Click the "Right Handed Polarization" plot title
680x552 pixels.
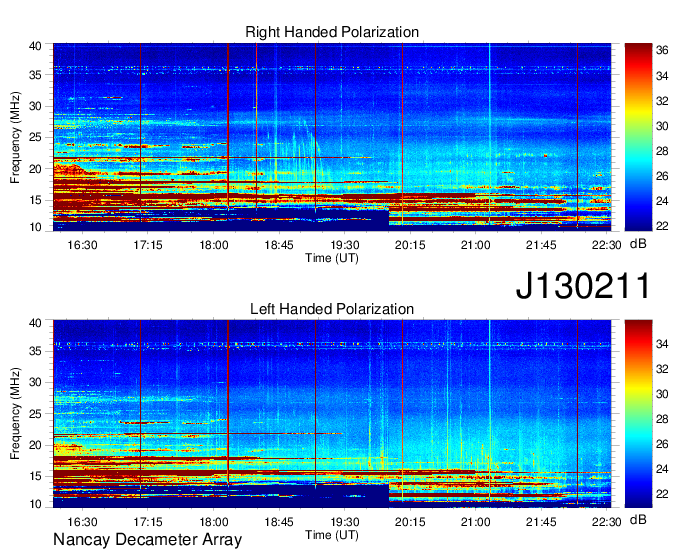pyautogui.click(x=332, y=32)
